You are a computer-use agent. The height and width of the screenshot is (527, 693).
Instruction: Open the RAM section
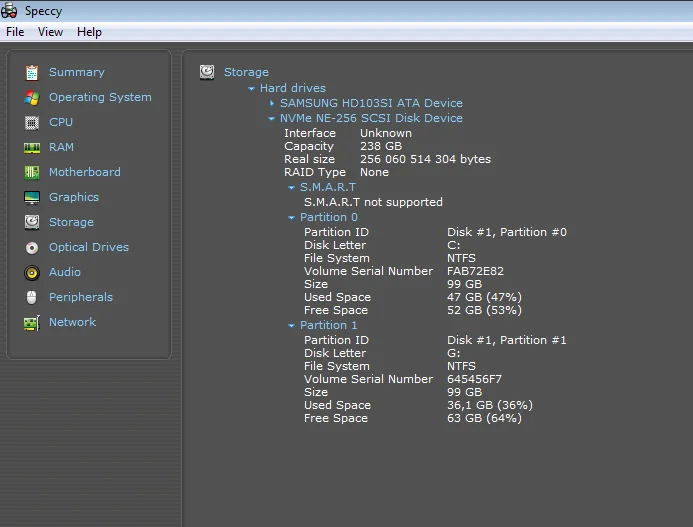click(61, 147)
